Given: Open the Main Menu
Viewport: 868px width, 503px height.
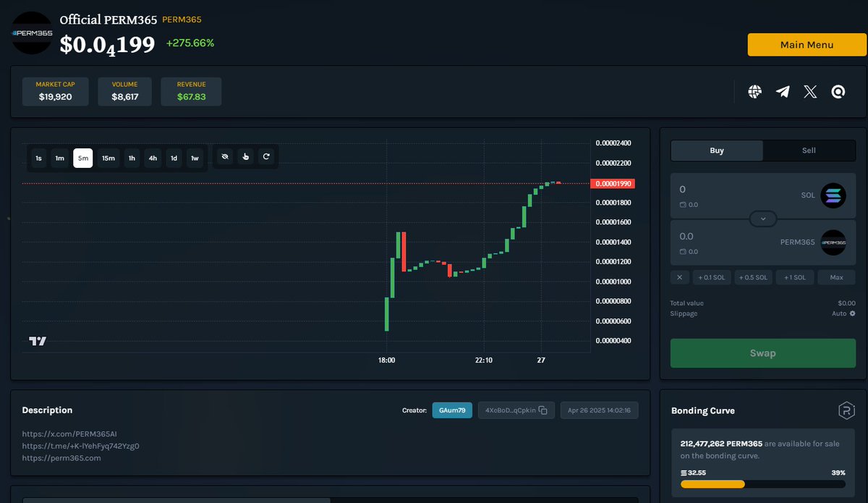Looking at the screenshot, I should pyautogui.click(x=807, y=45).
